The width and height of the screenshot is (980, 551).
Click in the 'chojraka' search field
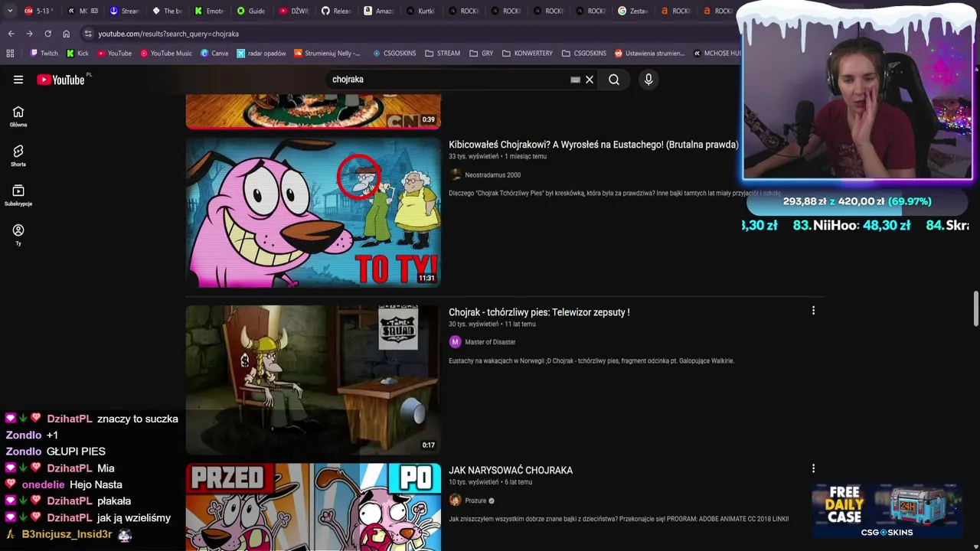pos(448,80)
